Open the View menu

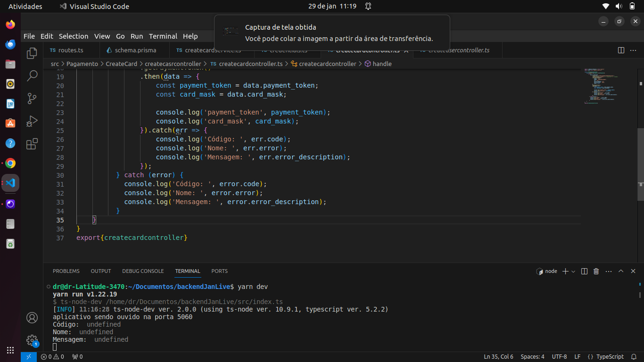[x=102, y=36]
